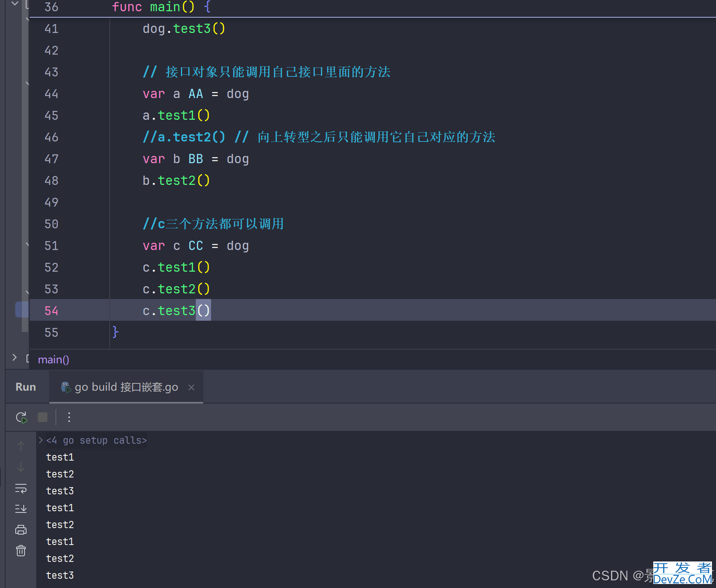Click the sticky func main() header line
Image resolution: width=716 pixels, height=588 pixels.
372,8
